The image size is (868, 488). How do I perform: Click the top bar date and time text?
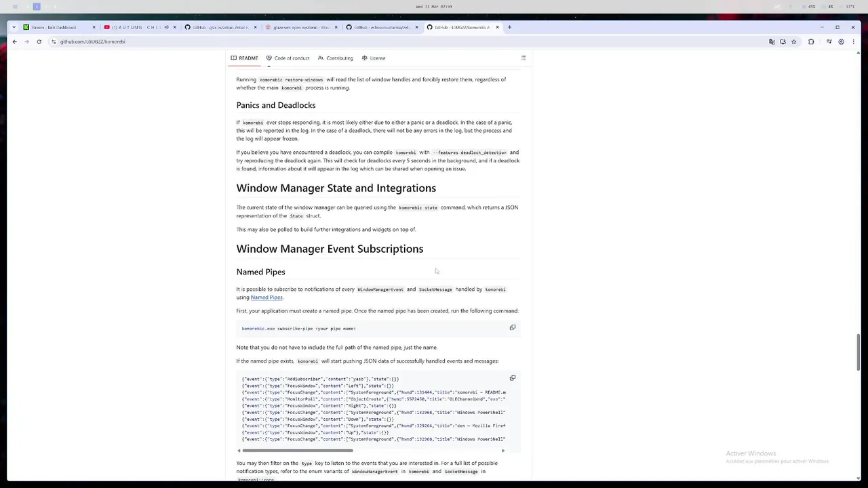pos(434,7)
